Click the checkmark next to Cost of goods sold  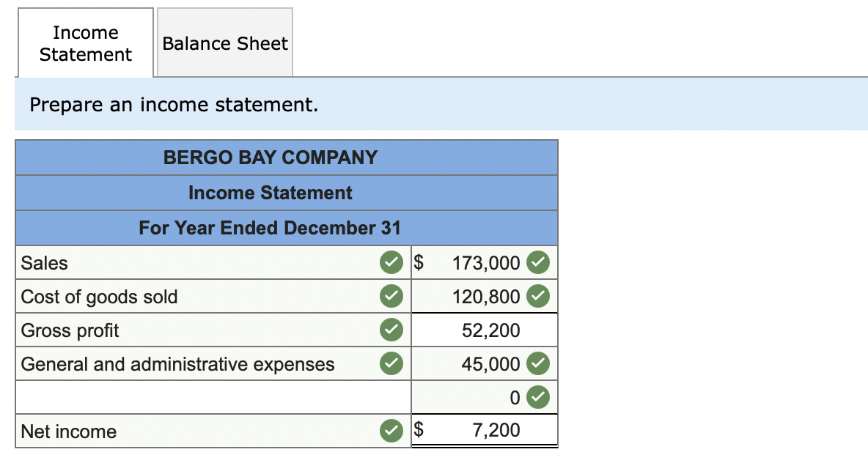click(391, 296)
